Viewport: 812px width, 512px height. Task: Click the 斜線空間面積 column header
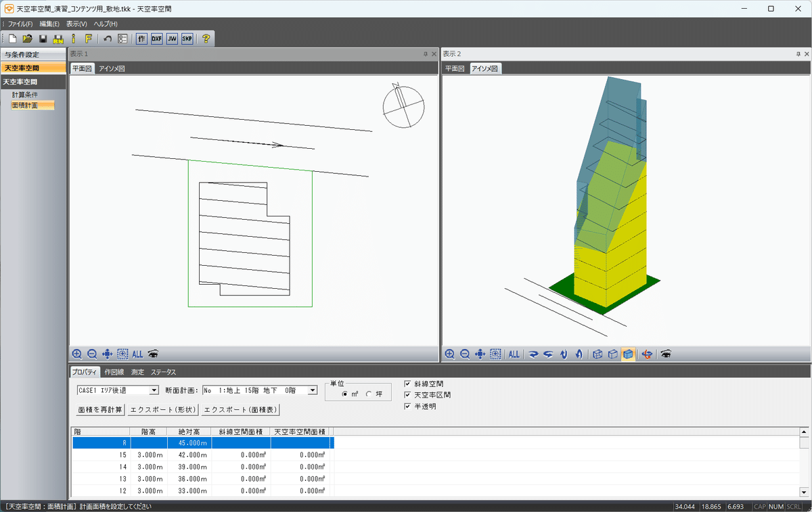pyautogui.click(x=241, y=431)
